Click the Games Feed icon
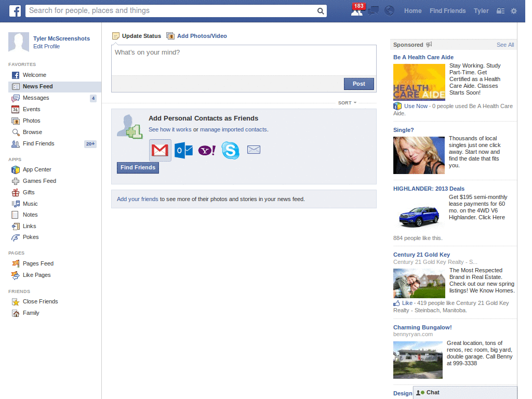Viewport: 532px width, 399px height. coord(15,181)
